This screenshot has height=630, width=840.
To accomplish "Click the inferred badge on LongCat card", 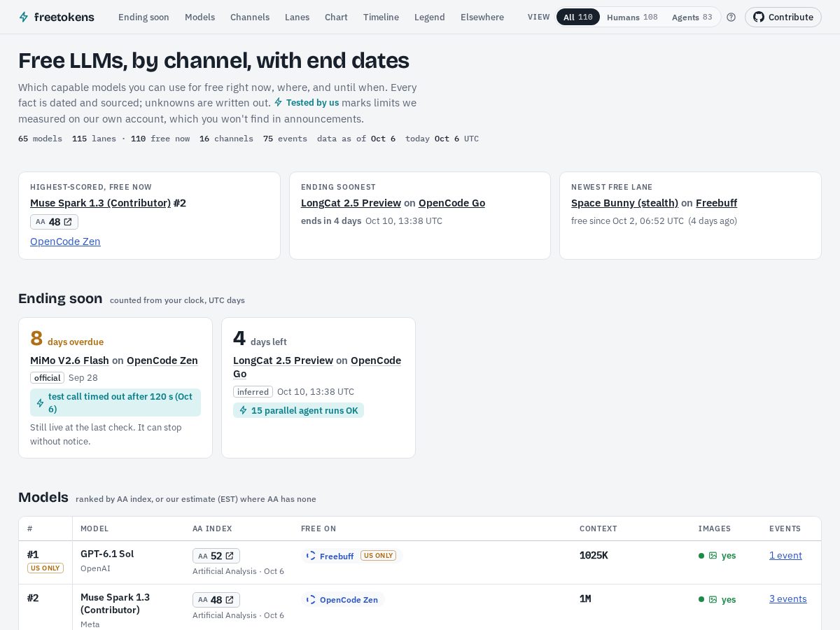I will [253, 391].
